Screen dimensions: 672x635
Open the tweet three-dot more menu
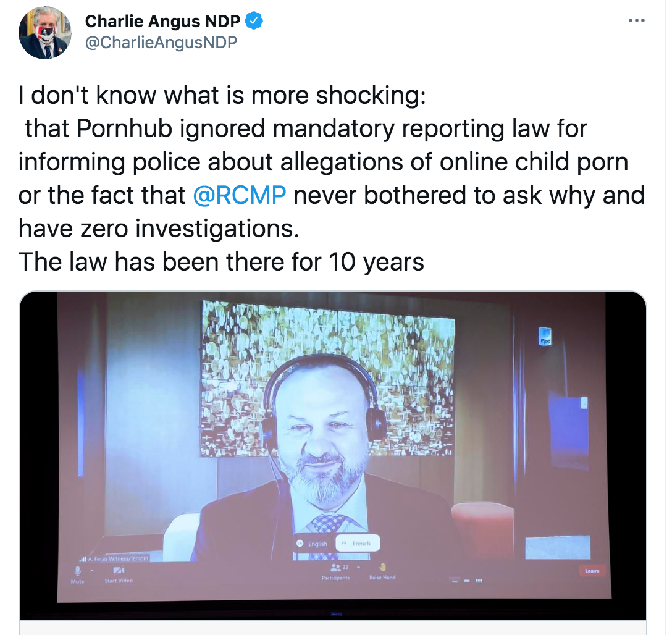click(x=636, y=20)
